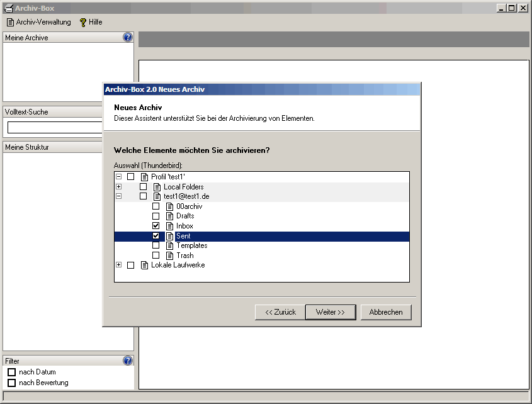
Task: Click the help icon in Meine Archive panel
Action: pyautogui.click(x=128, y=37)
